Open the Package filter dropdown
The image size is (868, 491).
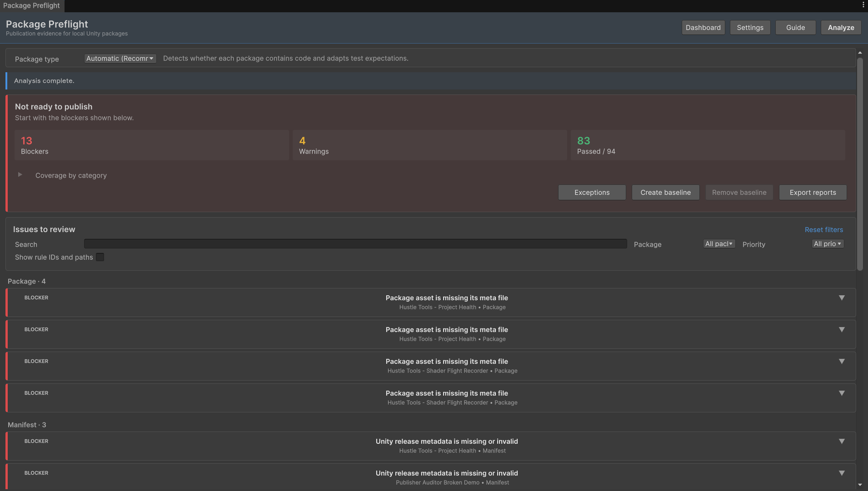pos(719,244)
